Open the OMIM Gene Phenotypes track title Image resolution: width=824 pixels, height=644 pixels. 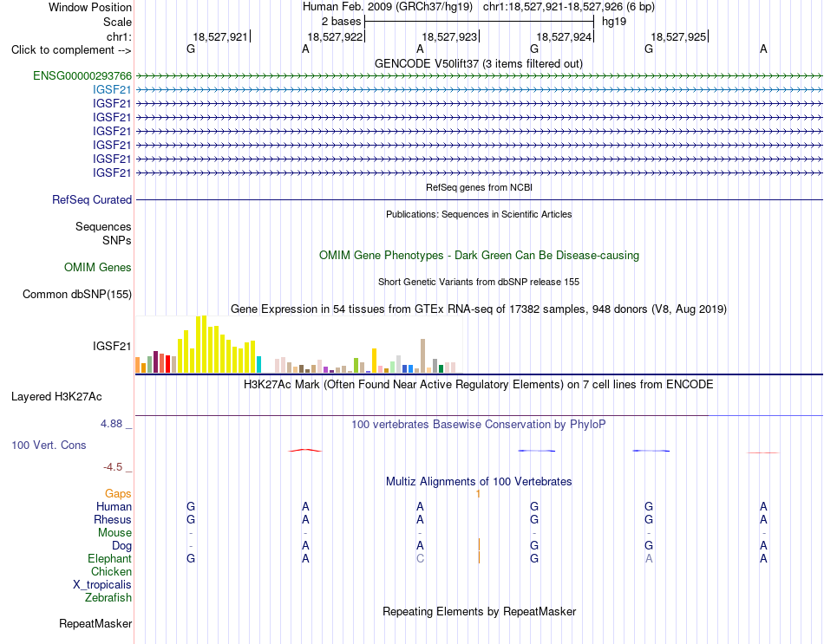click(x=480, y=256)
